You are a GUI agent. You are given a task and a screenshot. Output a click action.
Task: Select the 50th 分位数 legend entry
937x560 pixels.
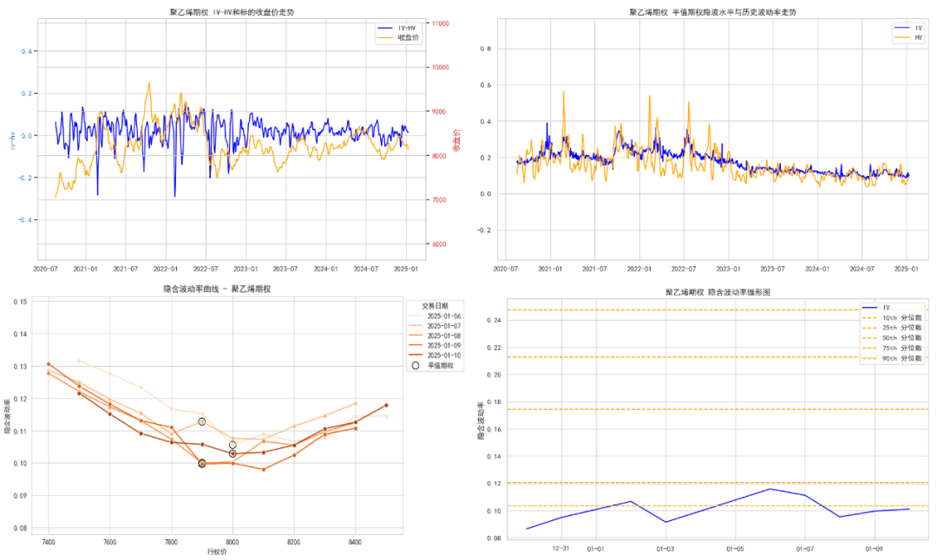click(x=892, y=338)
